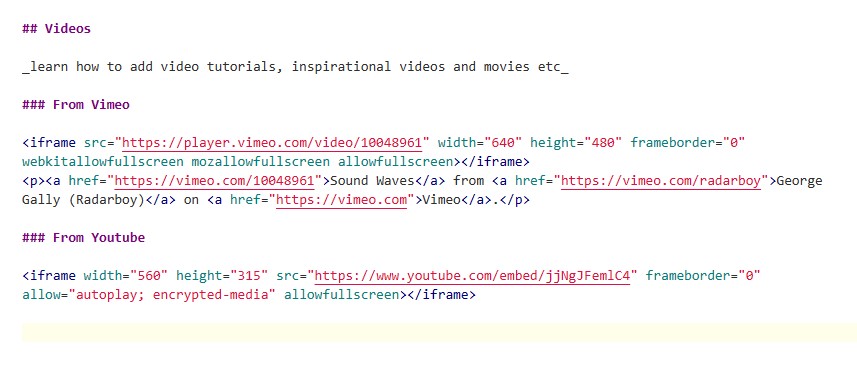The height and width of the screenshot is (372, 857).
Task: Click the closing </iframe> tag on Youtube line
Action: click(x=442, y=295)
